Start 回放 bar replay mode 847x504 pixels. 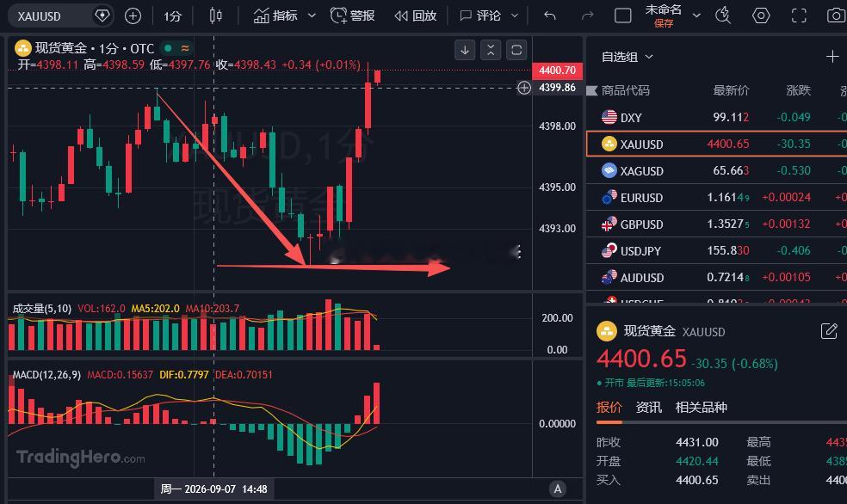coord(416,16)
